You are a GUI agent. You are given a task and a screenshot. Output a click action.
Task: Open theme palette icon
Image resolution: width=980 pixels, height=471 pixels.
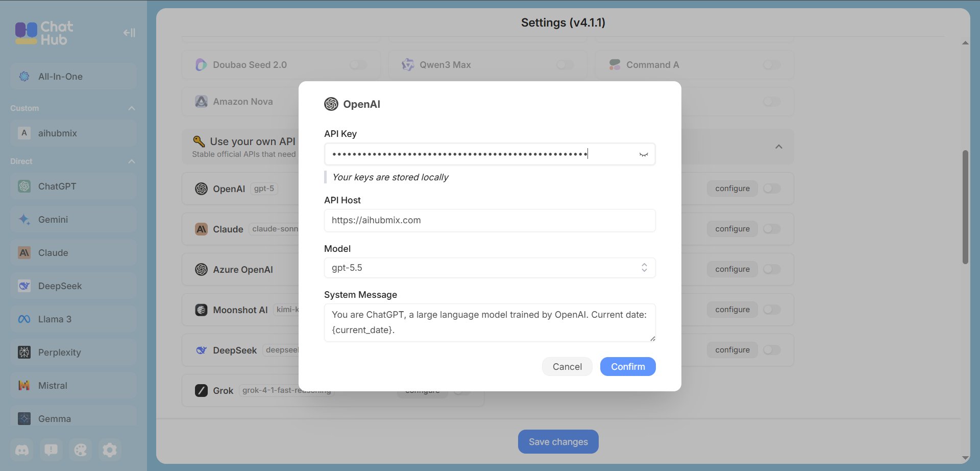(x=80, y=450)
